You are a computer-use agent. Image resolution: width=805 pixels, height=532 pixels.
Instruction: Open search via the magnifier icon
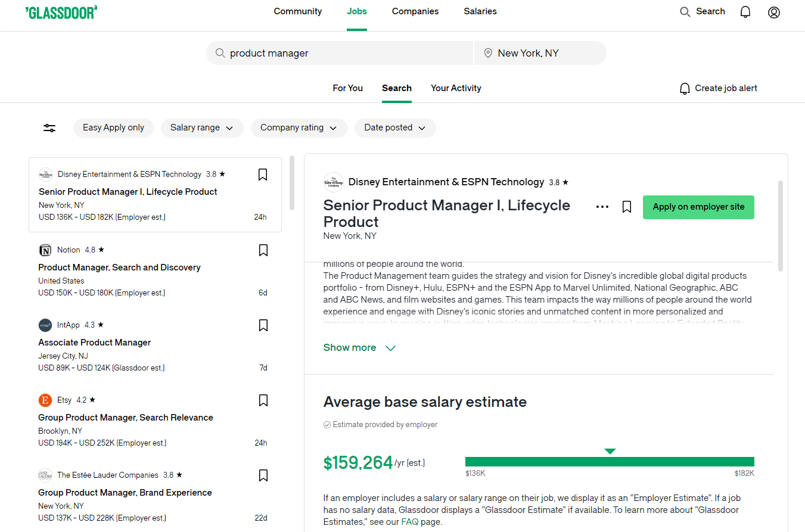(684, 11)
